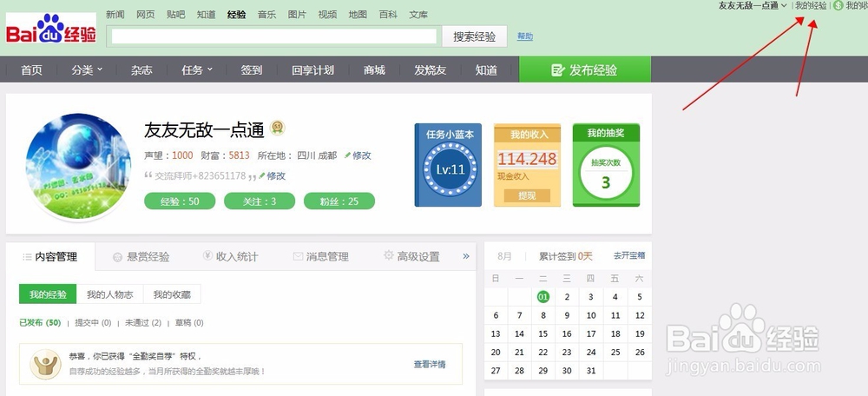Open 贴吧 in the top links

pyautogui.click(x=176, y=15)
